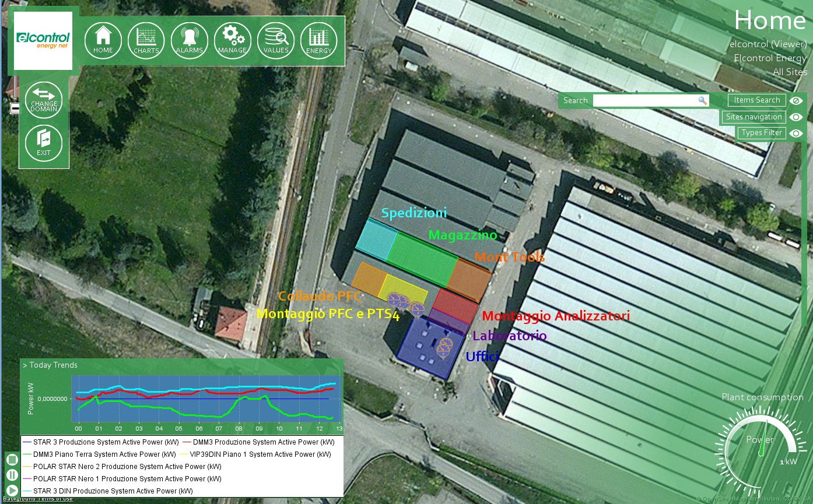
Task: Click the Exit icon
Action: 44,143
